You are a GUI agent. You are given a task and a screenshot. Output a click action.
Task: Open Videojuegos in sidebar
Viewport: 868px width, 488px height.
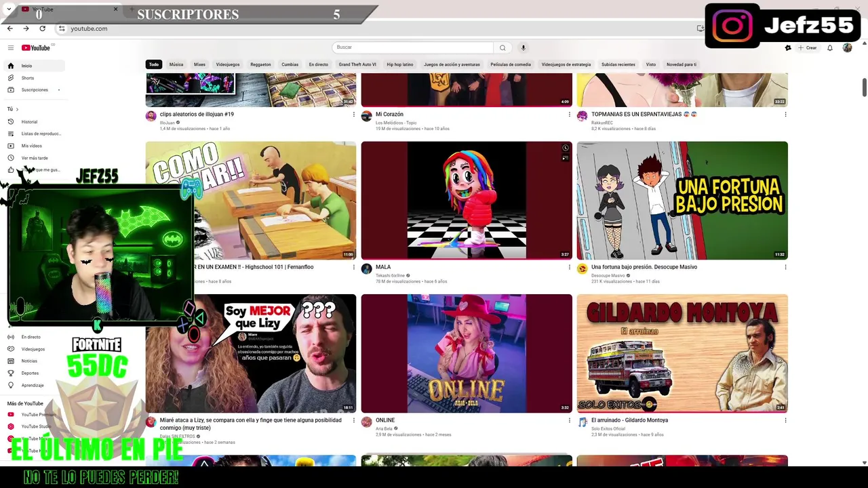[x=35, y=349]
